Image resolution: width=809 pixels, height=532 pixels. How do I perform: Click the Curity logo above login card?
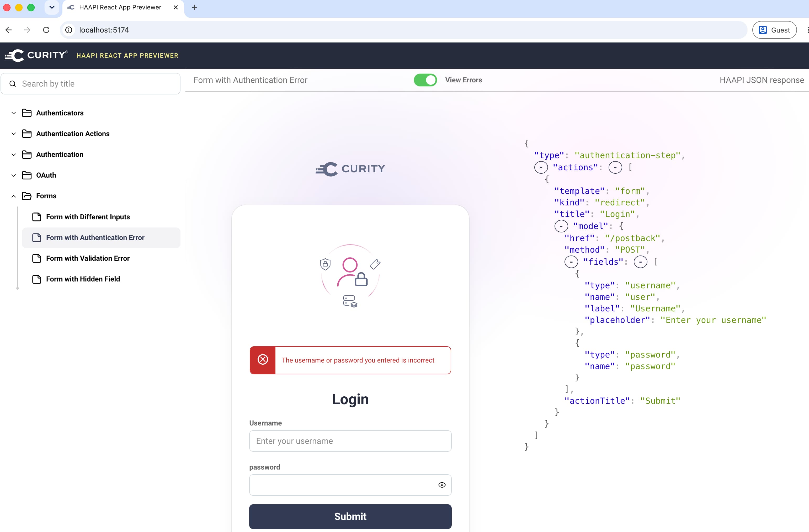click(350, 169)
